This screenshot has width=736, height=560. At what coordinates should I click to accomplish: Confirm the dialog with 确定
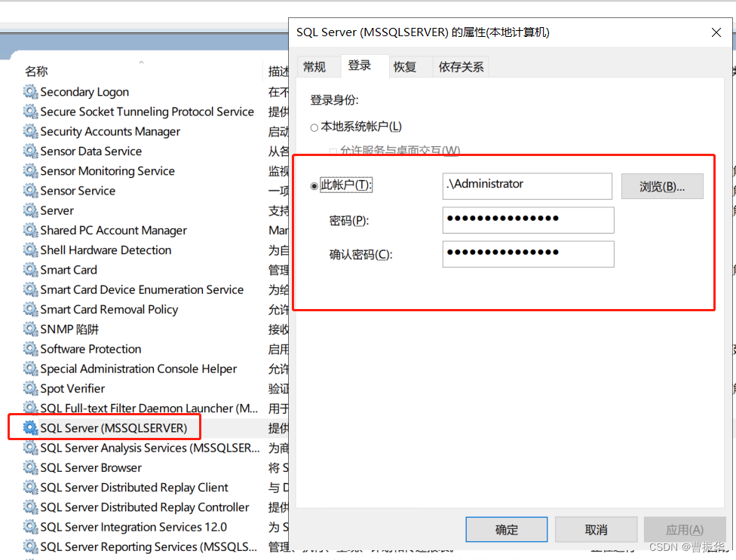[x=507, y=530]
